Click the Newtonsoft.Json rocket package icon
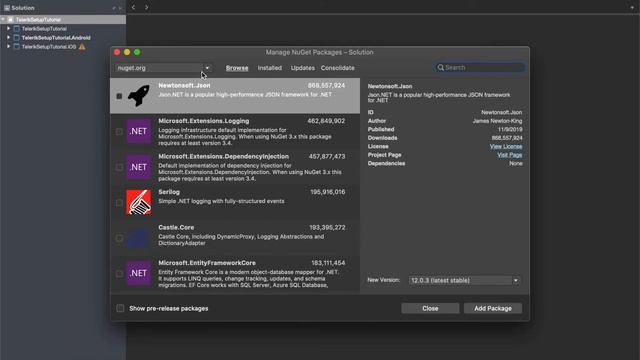This screenshot has height=360, width=640. click(138, 96)
